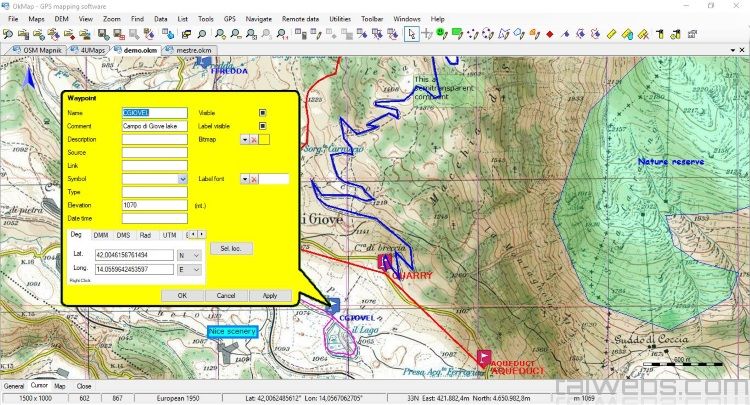The height and width of the screenshot is (405, 750).
Task: Open longitude E hemisphere dropdown
Action: point(197,270)
